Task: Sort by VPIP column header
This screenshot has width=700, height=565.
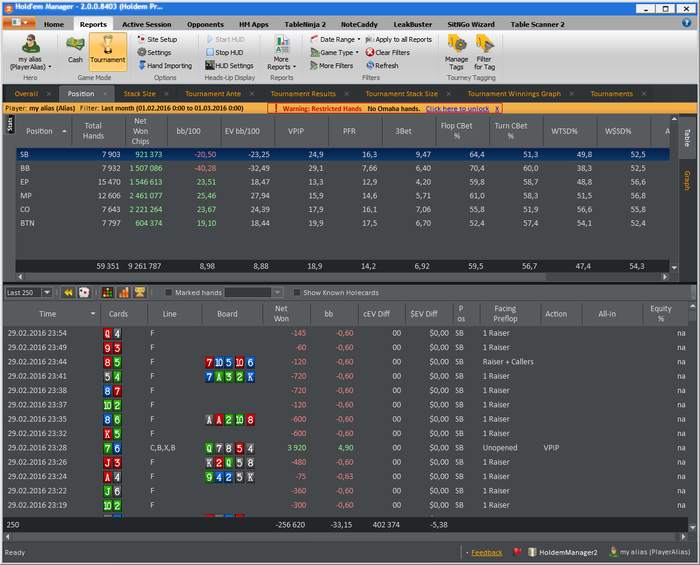Action: tap(302, 131)
